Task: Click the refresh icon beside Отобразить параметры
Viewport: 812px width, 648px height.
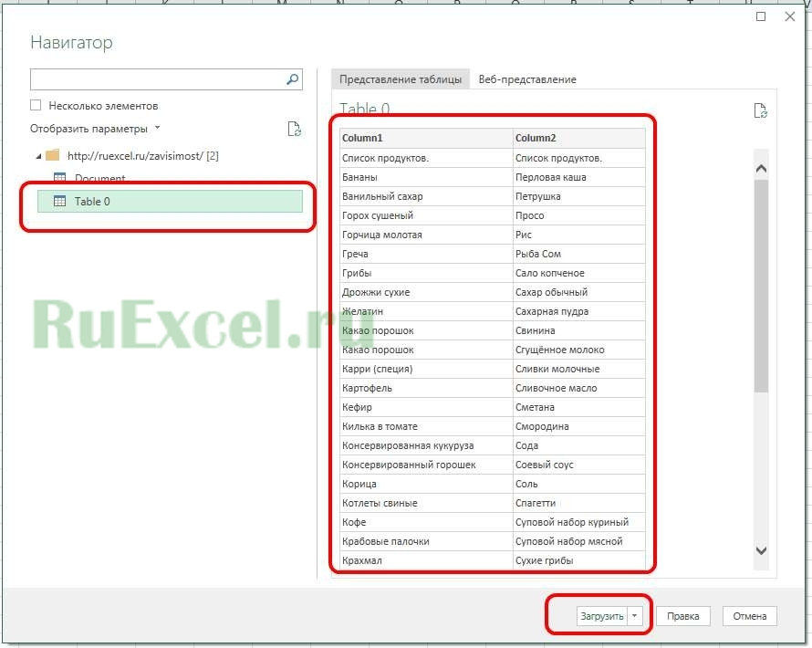Action: pos(294,129)
